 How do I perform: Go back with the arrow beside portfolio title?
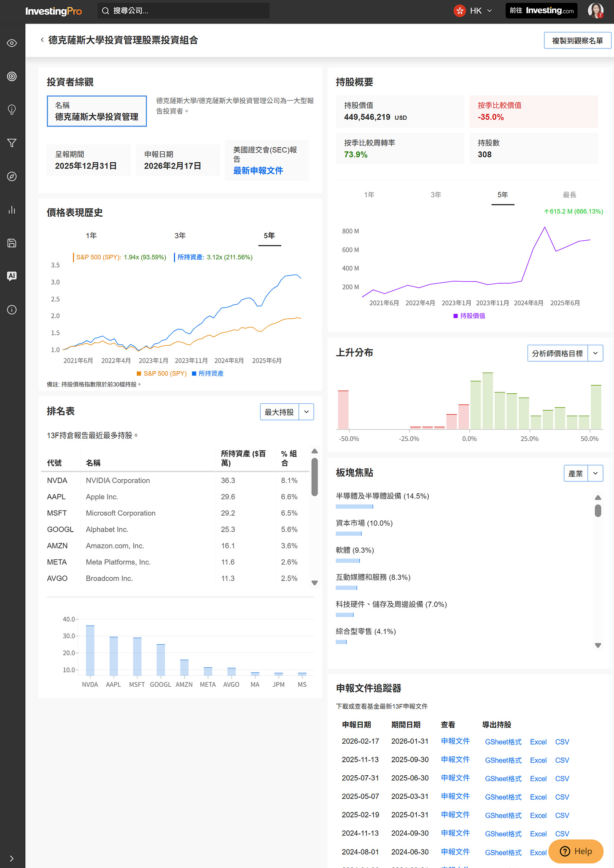[x=42, y=40]
